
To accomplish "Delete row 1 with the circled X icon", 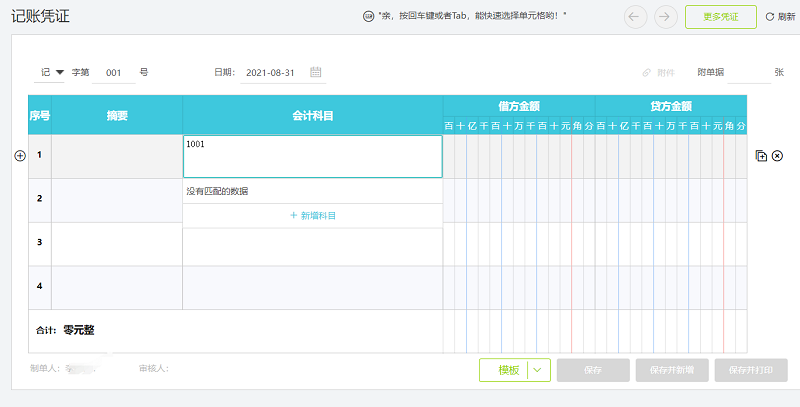I will (777, 155).
